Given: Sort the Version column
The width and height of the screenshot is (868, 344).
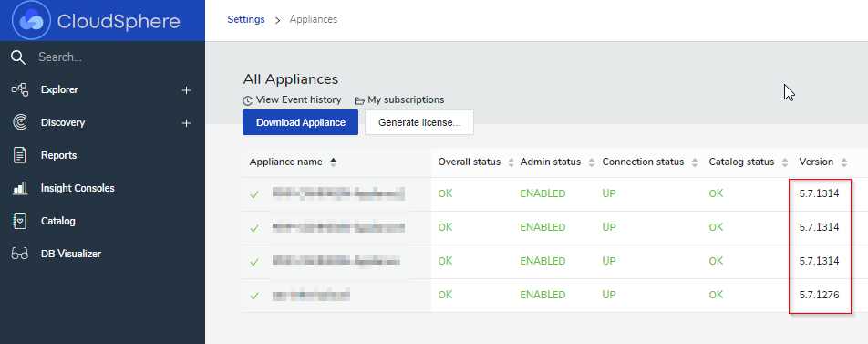Looking at the screenshot, I should 843,162.
